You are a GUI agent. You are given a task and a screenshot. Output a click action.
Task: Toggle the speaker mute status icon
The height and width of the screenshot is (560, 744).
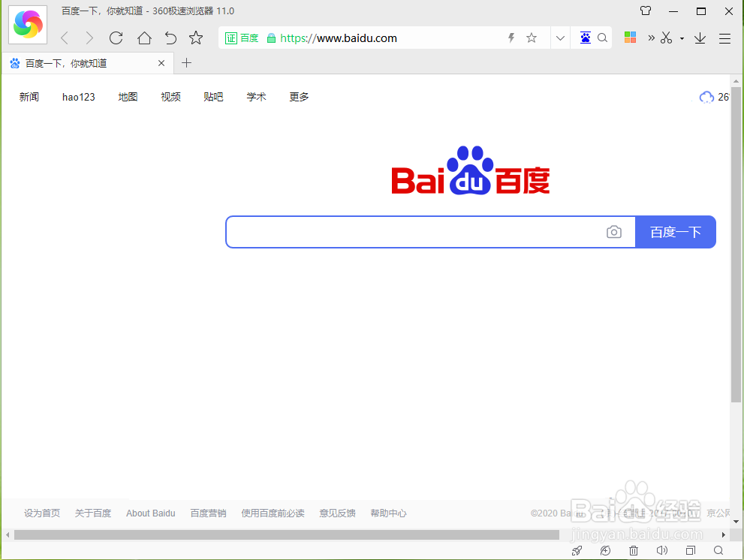click(x=662, y=550)
